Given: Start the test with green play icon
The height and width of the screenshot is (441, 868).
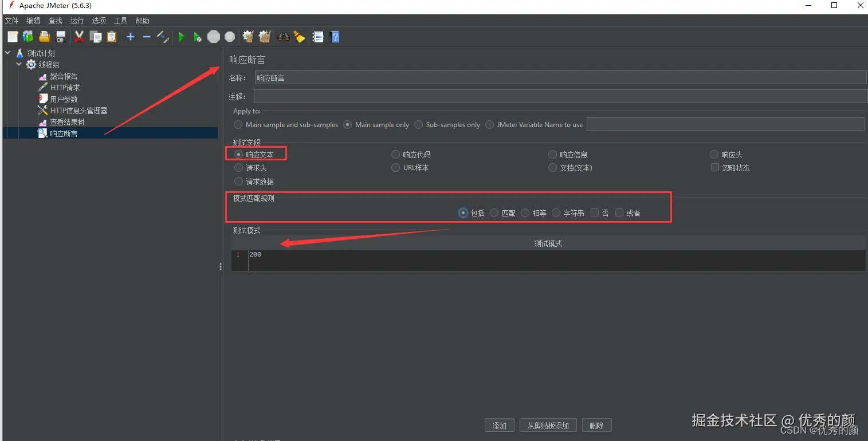Looking at the screenshot, I should point(182,37).
